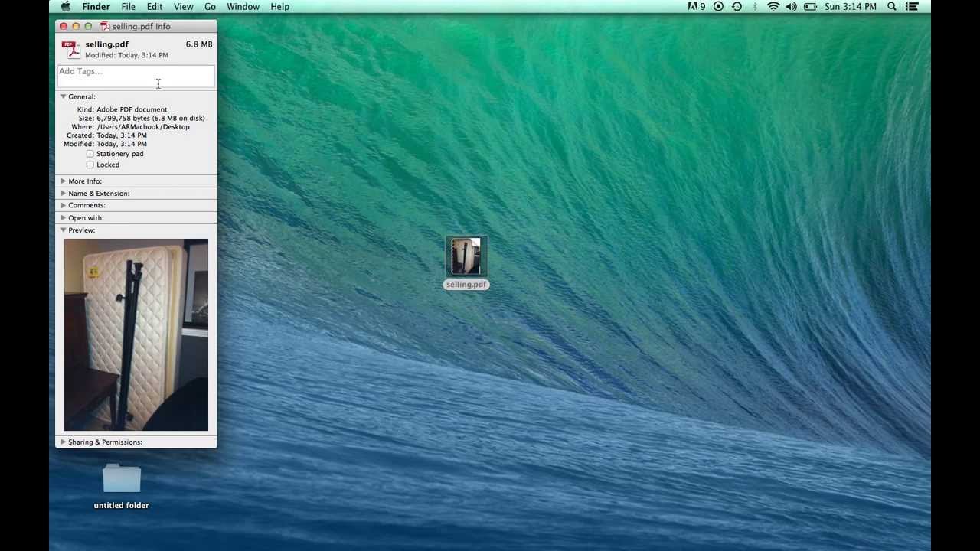Viewport: 980px width, 551px height.
Task: Click the Time Machine menu bar icon
Action: 737,7
